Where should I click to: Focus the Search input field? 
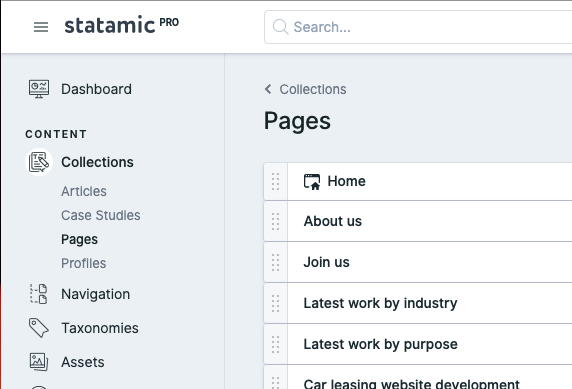coord(418,27)
